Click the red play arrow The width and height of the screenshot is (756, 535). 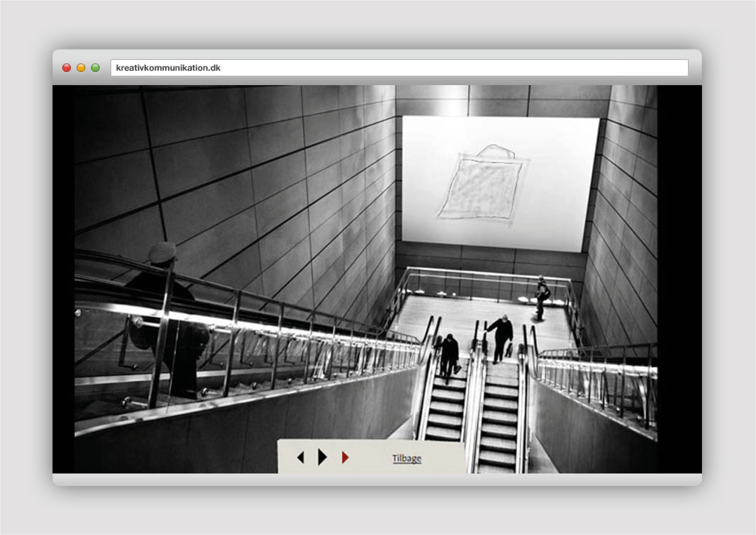(x=345, y=458)
